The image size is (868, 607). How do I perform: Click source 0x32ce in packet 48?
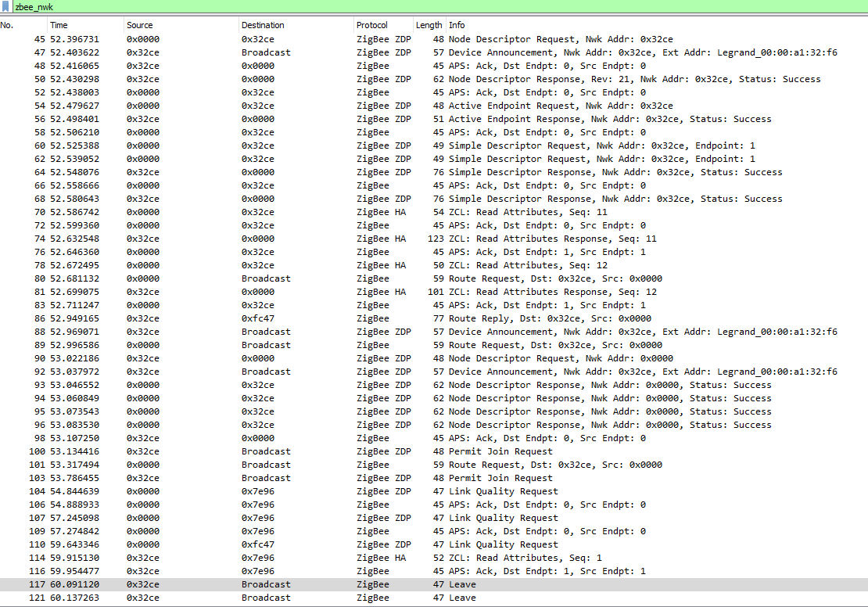[x=143, y=66]
